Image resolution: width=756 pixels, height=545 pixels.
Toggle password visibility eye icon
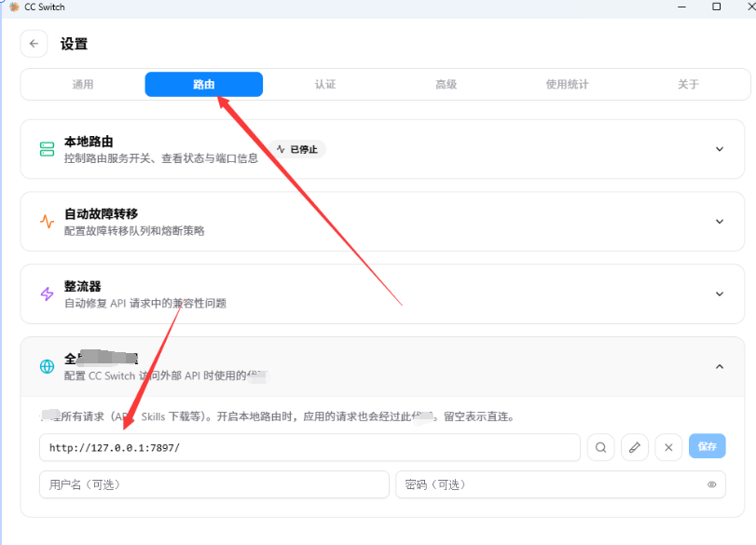[x=711, y=484]
